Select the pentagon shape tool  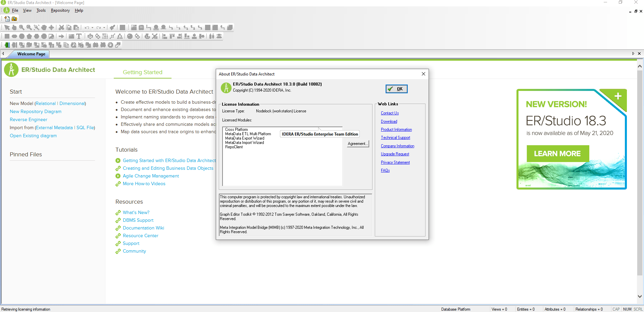(x=29, y=36)
